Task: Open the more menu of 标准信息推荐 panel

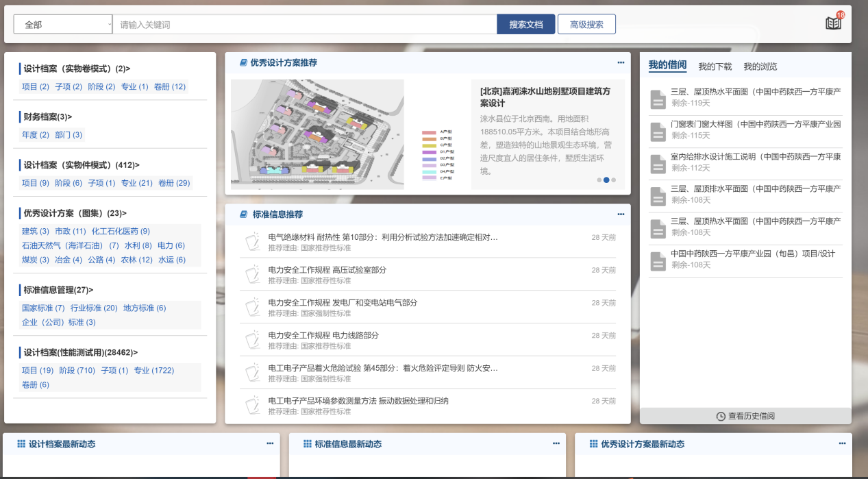Action: click(621, 214)
